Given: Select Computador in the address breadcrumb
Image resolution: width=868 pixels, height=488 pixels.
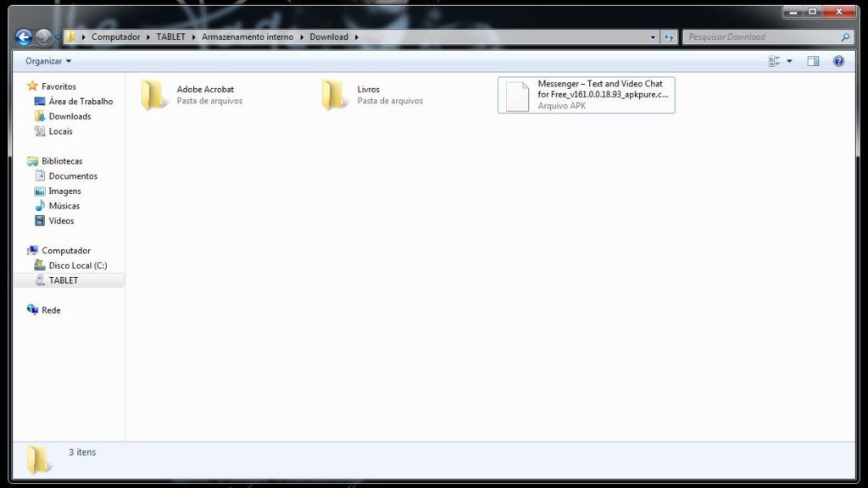Looking at the screenshot, I should coord(115,36).
